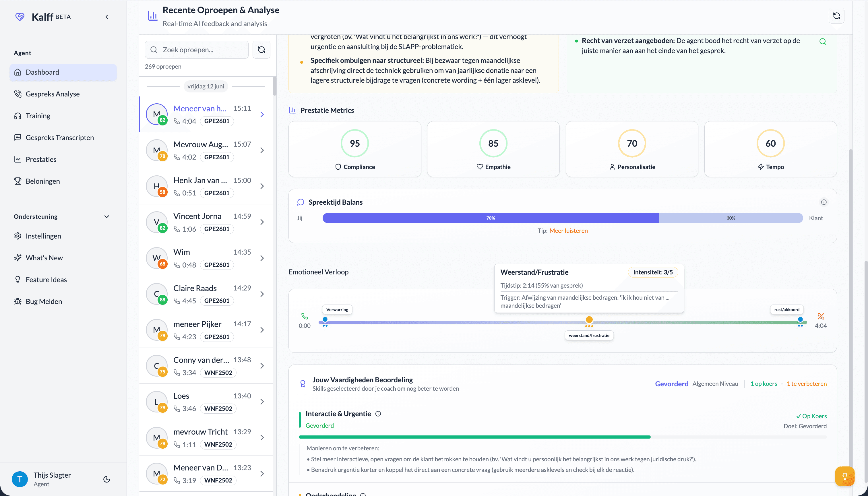The height and width of the screenshot is (496, 868).
Task: Click the 1 te verbeteren link
Action: pyautogui.click(x=806, y=384)
